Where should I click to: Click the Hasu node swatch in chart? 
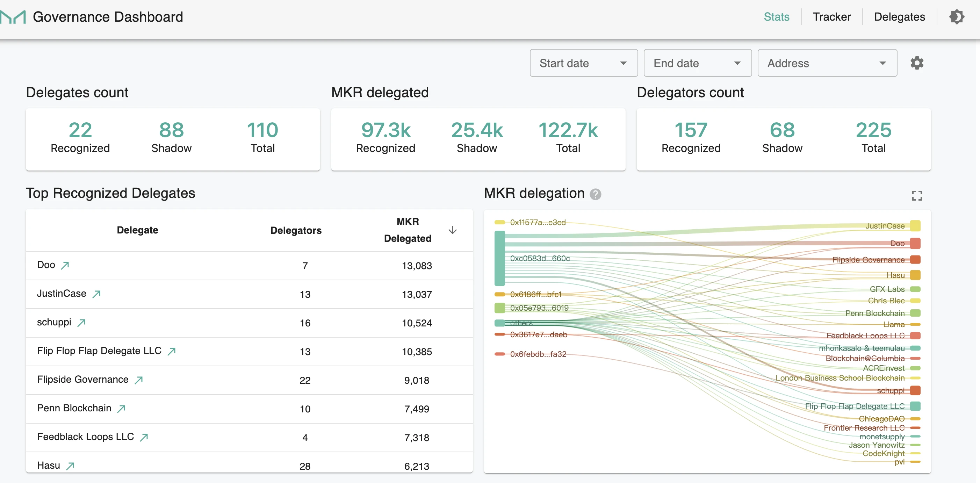point(915,275)
